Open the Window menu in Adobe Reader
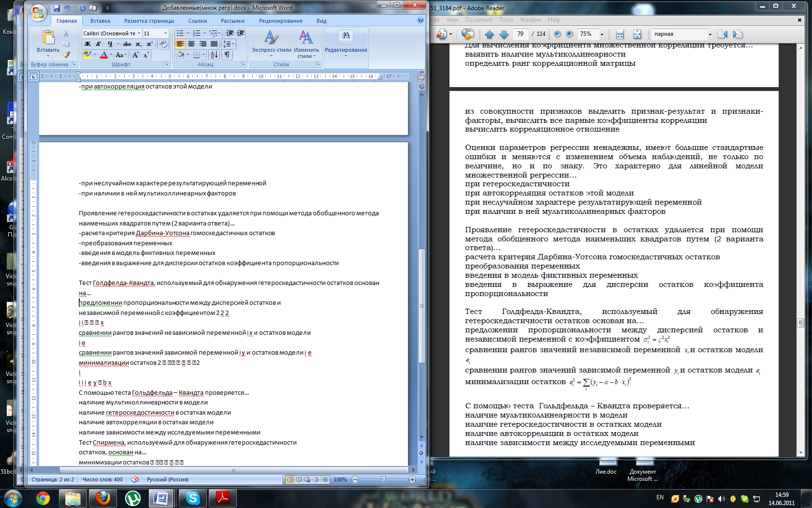Viewport: 812px width, 508px height. 530,20
